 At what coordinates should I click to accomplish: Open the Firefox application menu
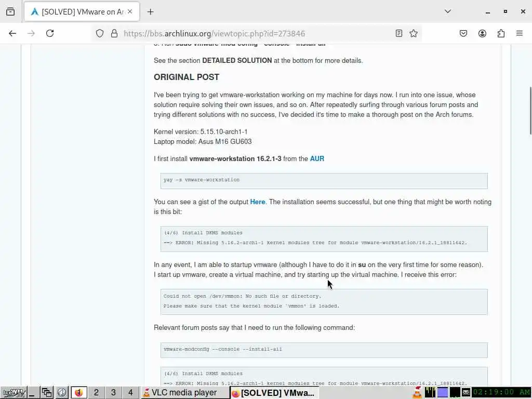tap(520, 33)
